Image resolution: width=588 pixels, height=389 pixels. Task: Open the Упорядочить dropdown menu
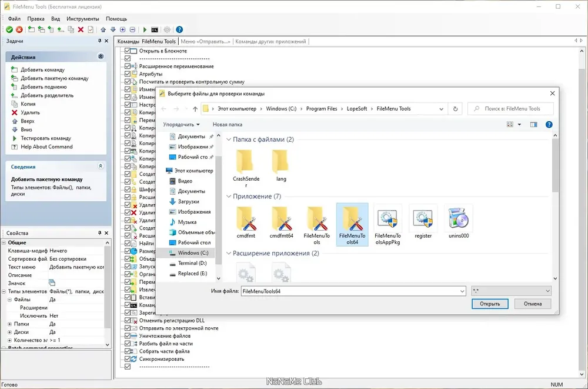(181, 125)
